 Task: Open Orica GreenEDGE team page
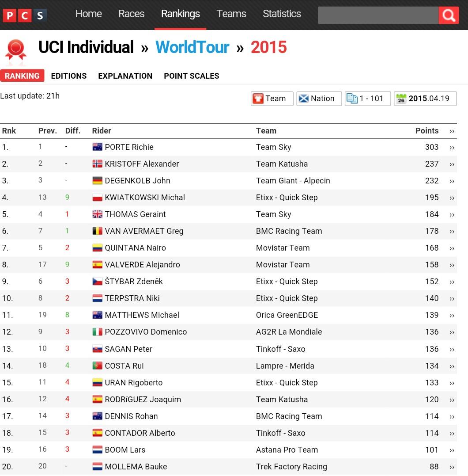coord(287,315)
